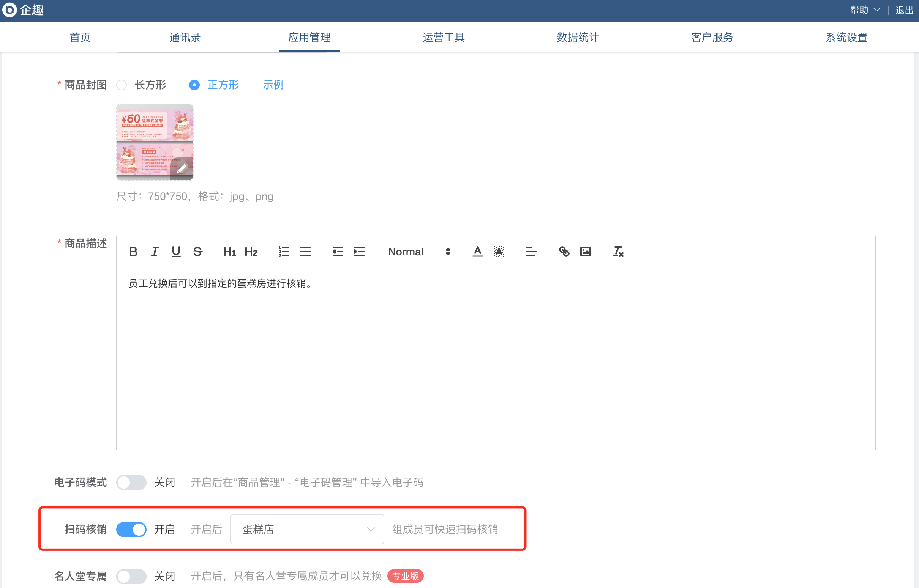919x588 pixels.
Task: Insert an image into description
Action: point(586,252)
